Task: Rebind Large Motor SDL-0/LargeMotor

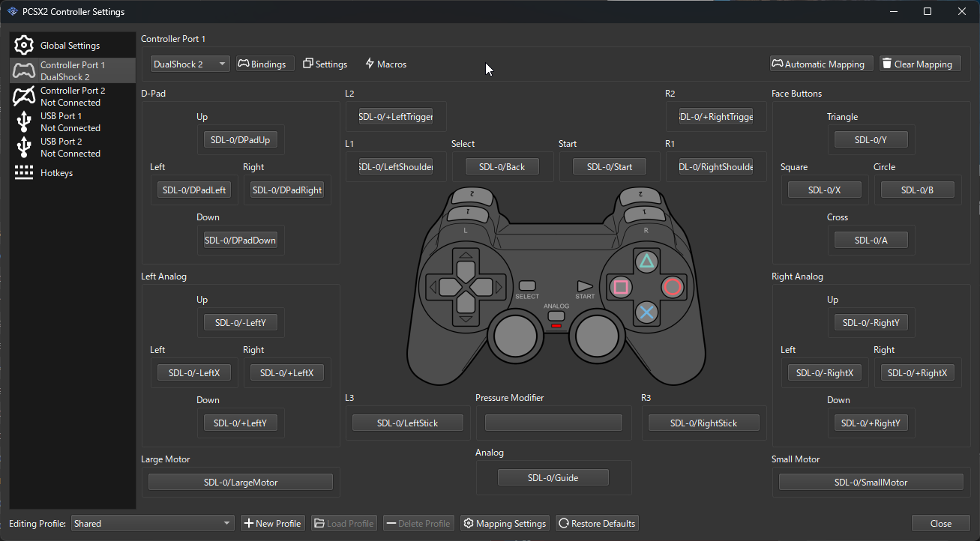Action: (x=240, y=483)
